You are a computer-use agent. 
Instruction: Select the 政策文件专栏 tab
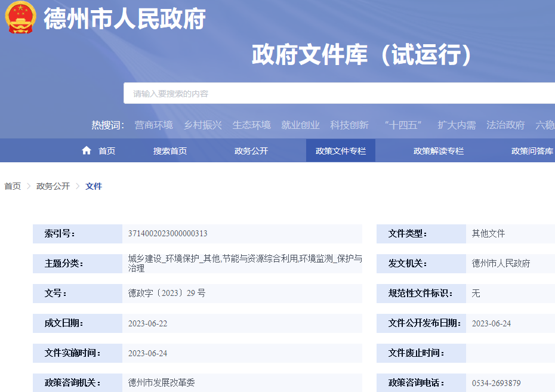tap(341, 151)
